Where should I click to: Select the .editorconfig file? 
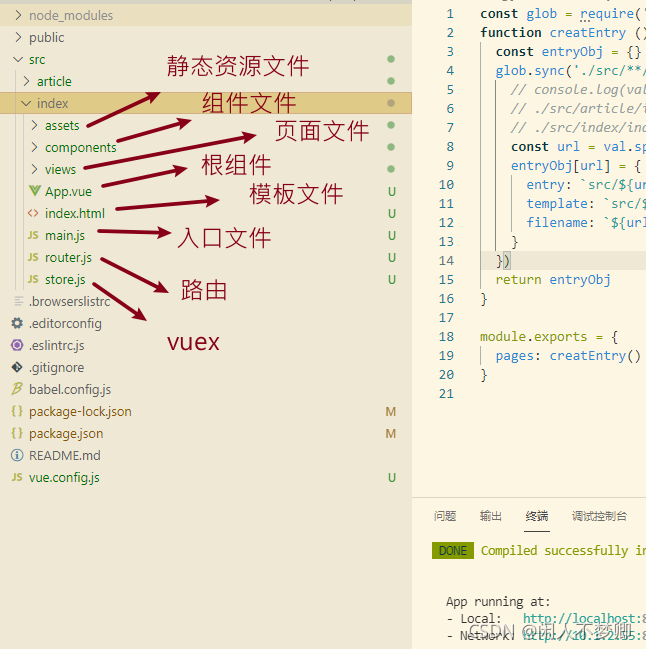coord(65,323)
